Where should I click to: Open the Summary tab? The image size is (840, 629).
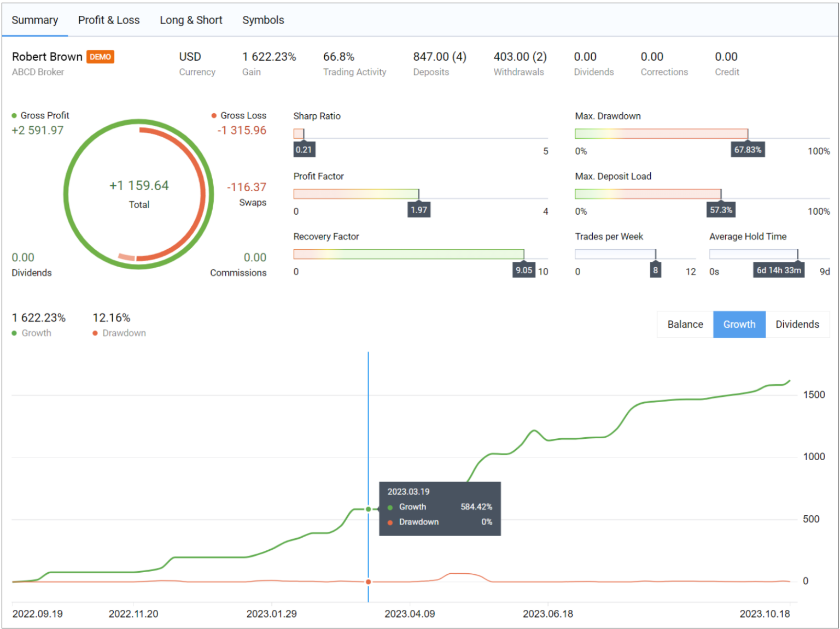[x=34, y=20]
